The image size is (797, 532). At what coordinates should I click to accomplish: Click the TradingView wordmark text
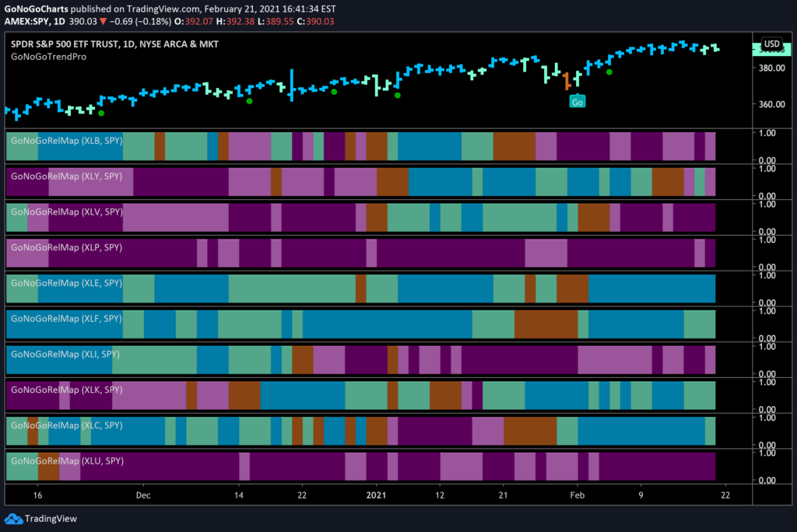(51, 519)
